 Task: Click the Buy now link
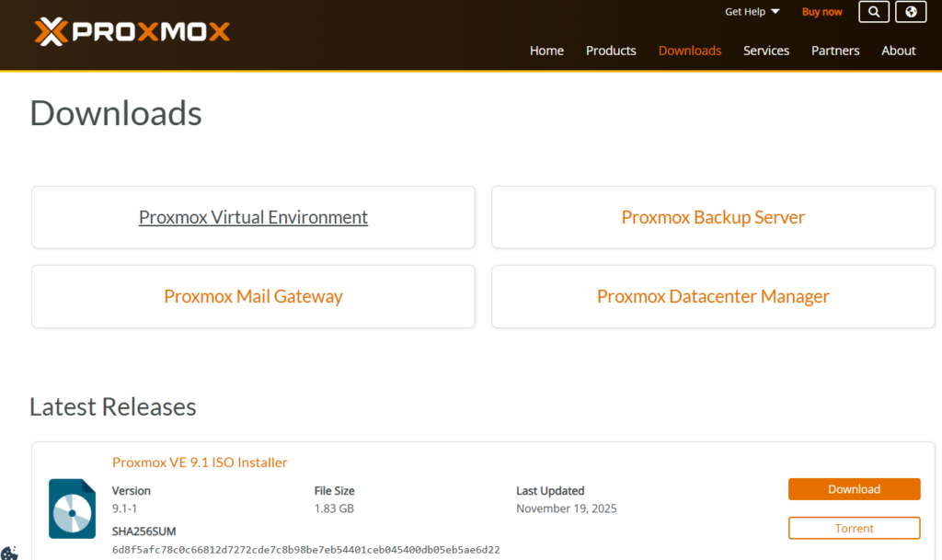point(821,12)
